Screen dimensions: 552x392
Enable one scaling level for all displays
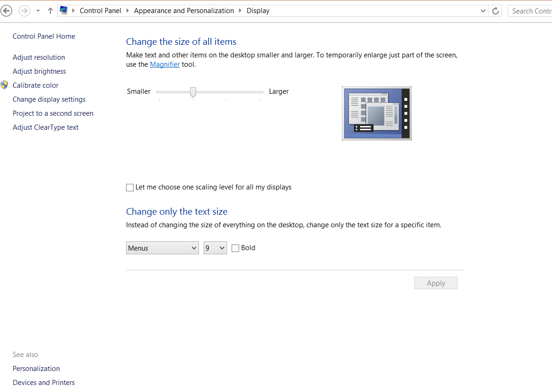130,188
